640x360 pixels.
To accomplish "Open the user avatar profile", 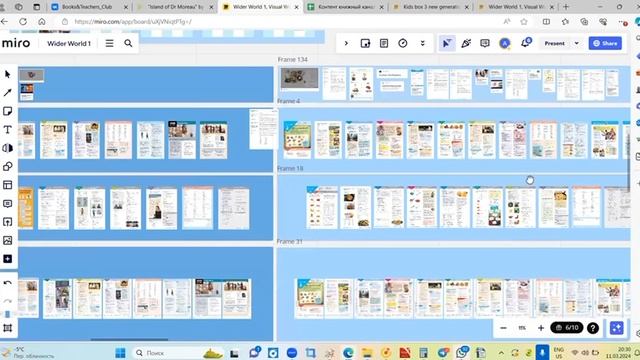I will pos(505,43).
